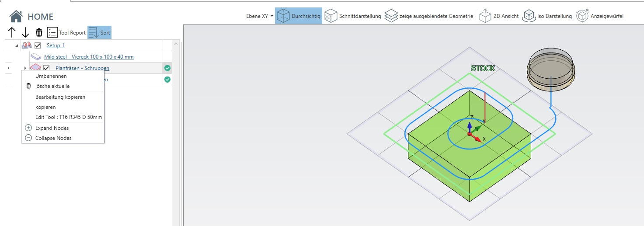Image resolution: width=644 pixels, height=226 pixels.
Task: Uncheck the Setup 1 checkbox
Action: [x=38, y=45]
